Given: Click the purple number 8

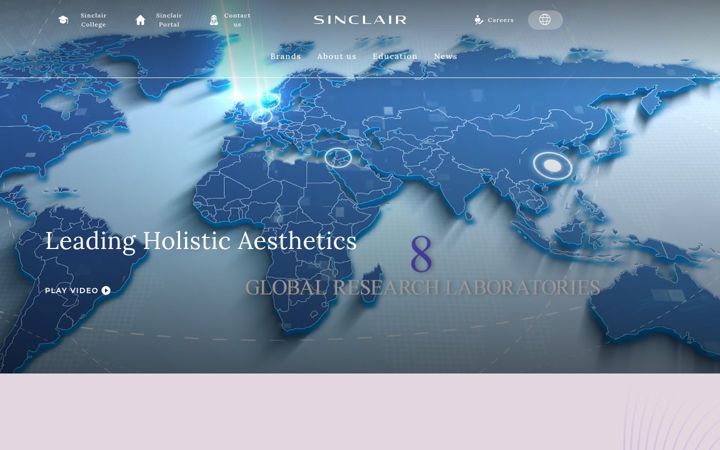Looking at the screenshot, I should (x=421, y=253).
